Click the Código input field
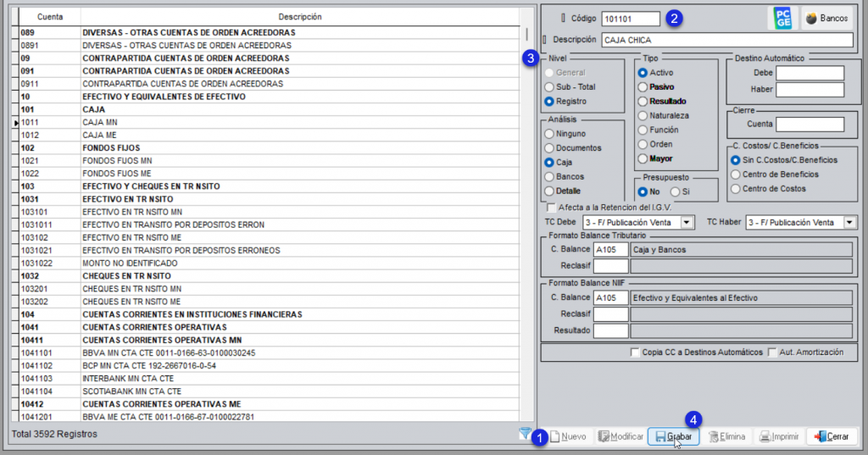 [631, 19]
